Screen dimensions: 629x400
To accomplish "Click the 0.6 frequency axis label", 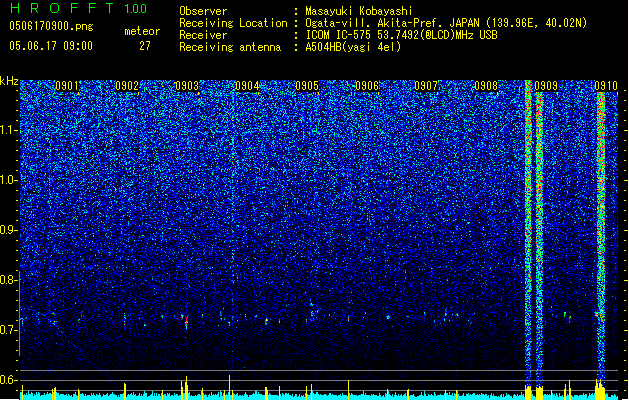I will pos(8,380).
